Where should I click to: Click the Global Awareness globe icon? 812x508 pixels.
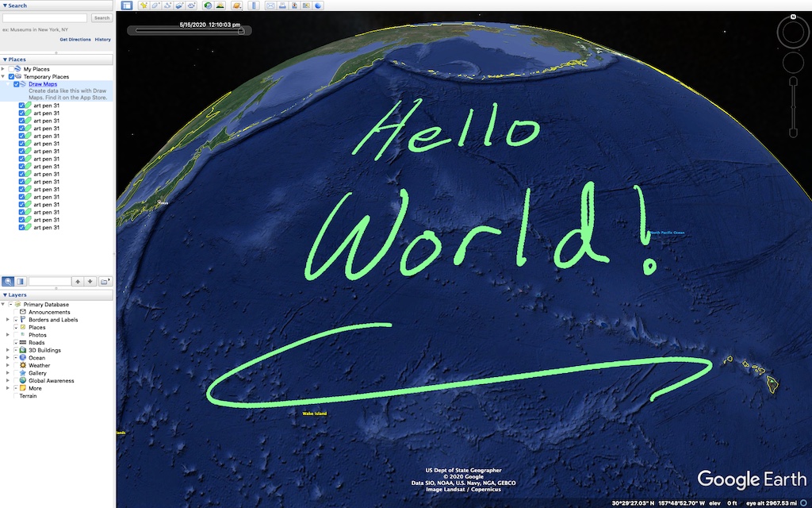click(x=23, y=380)
